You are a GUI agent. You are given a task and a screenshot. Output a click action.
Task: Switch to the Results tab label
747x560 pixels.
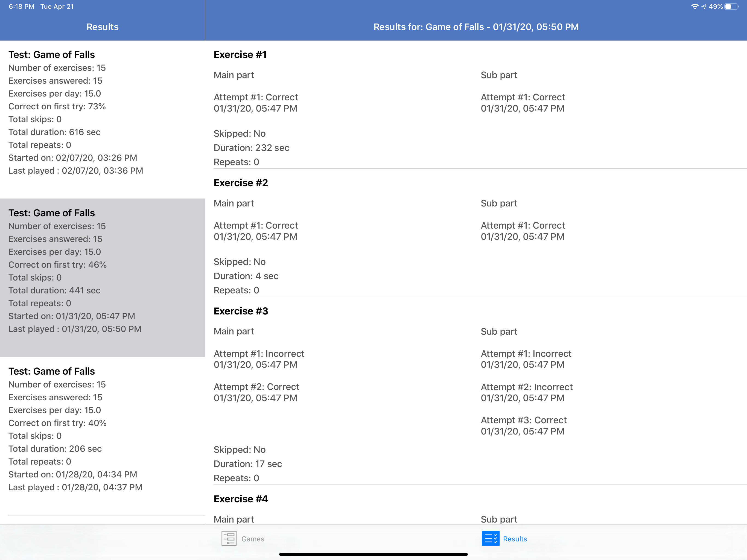[x=515, y=539]
